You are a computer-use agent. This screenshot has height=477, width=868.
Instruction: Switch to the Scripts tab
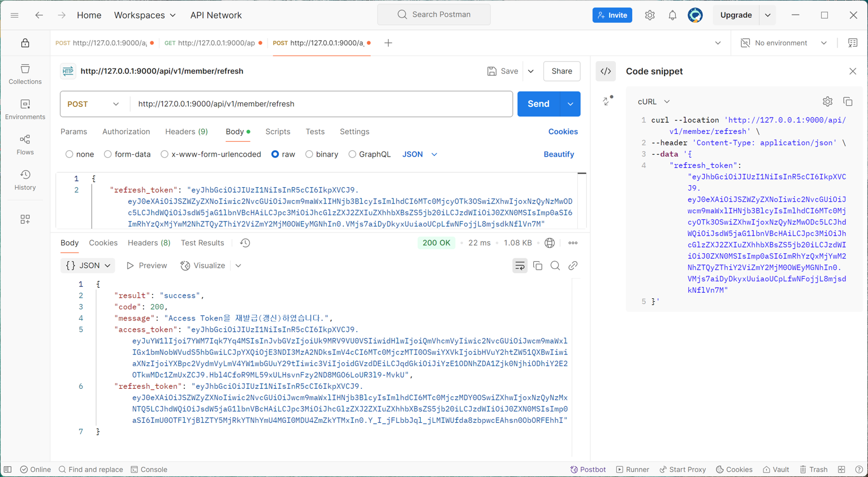278,132
